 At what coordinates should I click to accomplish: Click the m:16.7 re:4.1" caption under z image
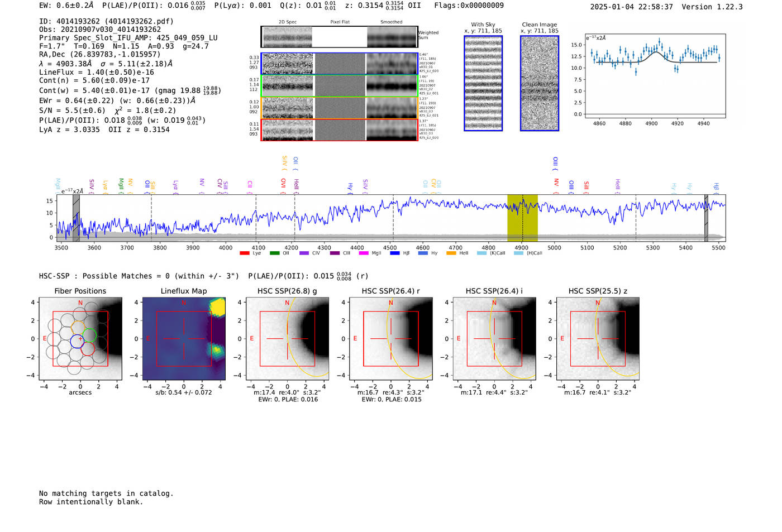pyautogui.click(x=598, y=392)
